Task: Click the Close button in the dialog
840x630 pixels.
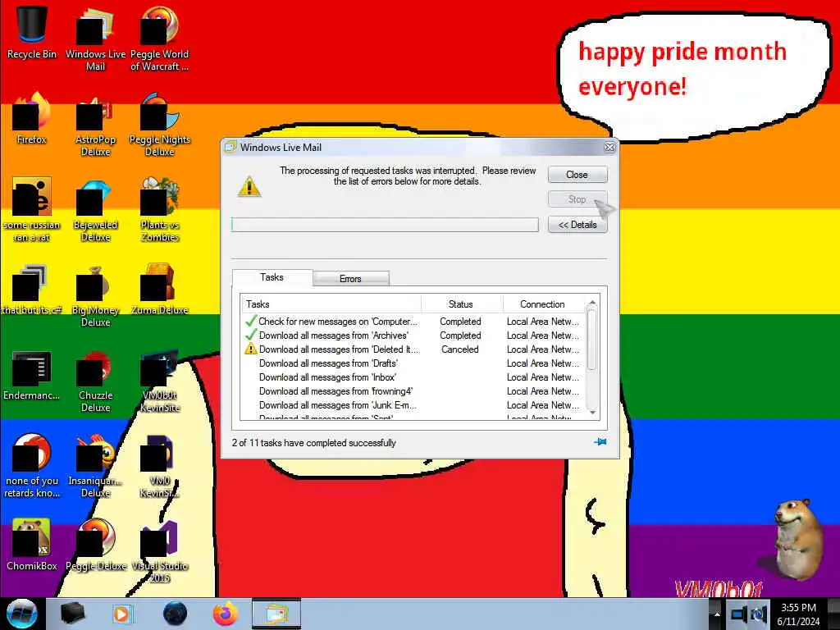Action: [577, 175]
